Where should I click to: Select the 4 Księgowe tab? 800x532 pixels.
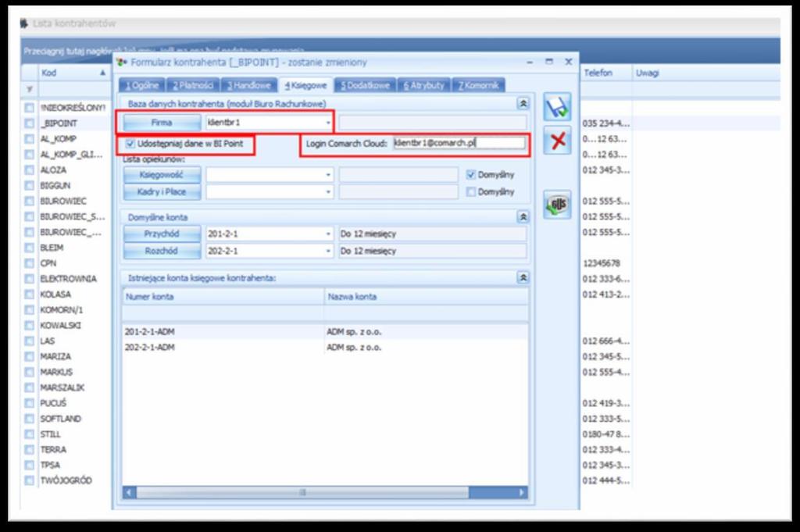(x=305, y=85)
